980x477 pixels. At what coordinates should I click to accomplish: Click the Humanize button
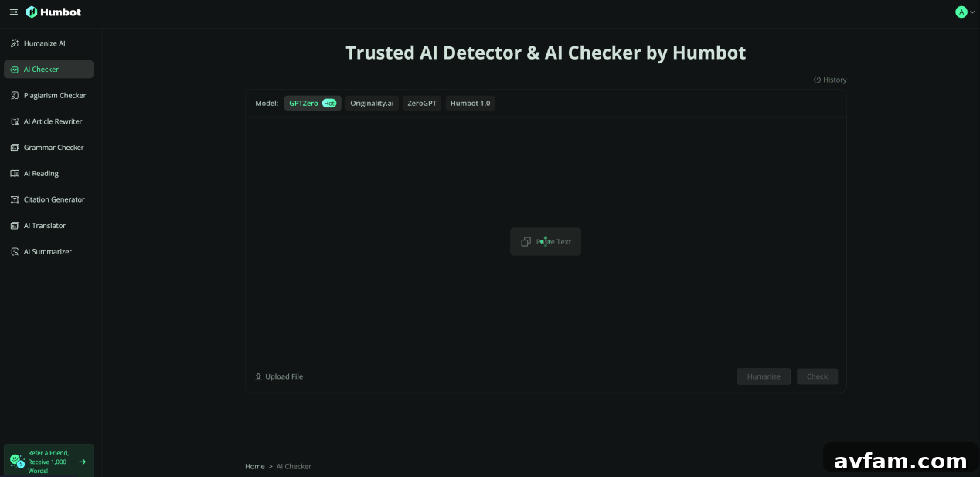point(764,376)
